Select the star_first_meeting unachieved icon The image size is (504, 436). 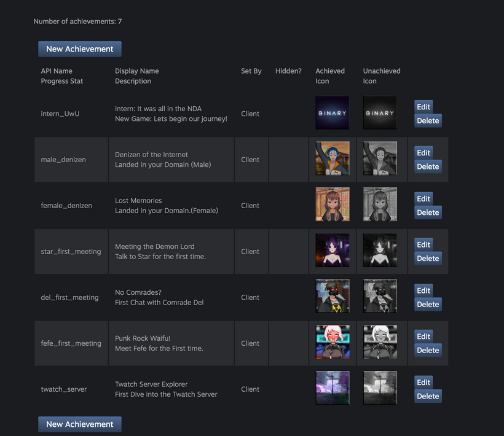point(380,251)
